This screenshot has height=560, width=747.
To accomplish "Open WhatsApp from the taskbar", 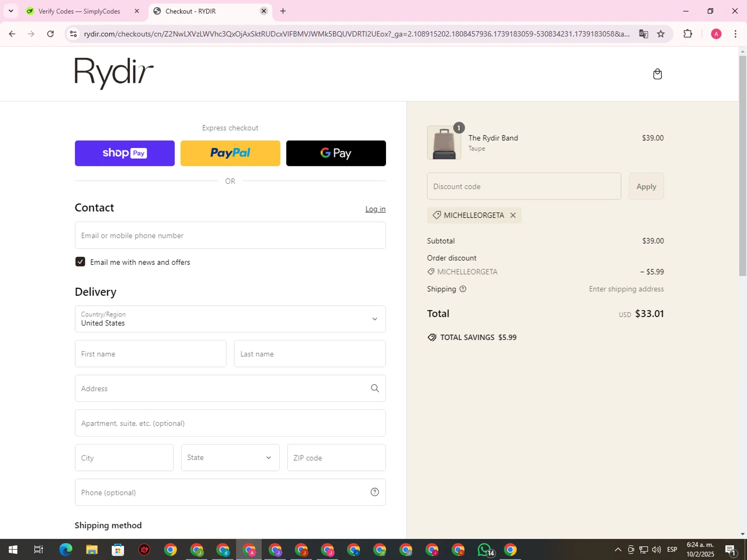I will click(x=485, y=550).
